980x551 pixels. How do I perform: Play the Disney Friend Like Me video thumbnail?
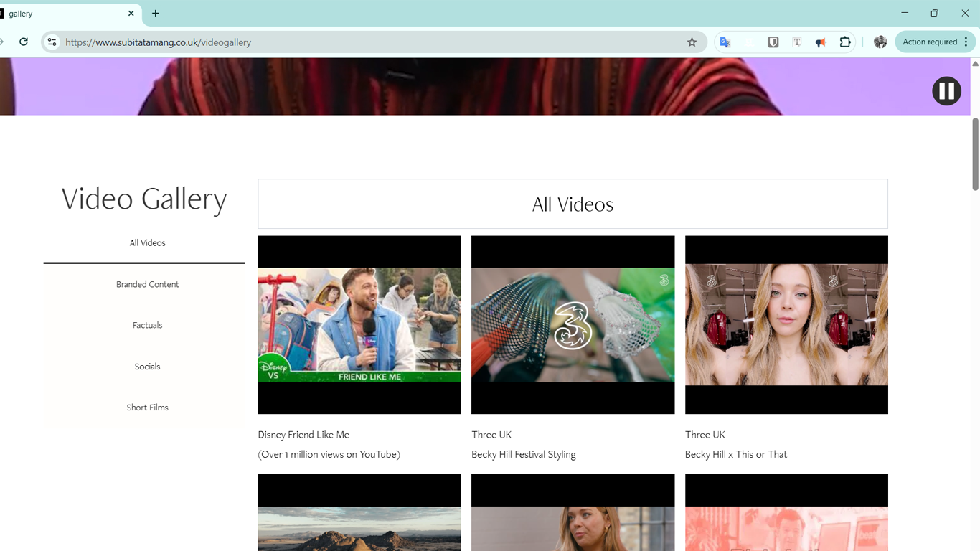point(359,325)
